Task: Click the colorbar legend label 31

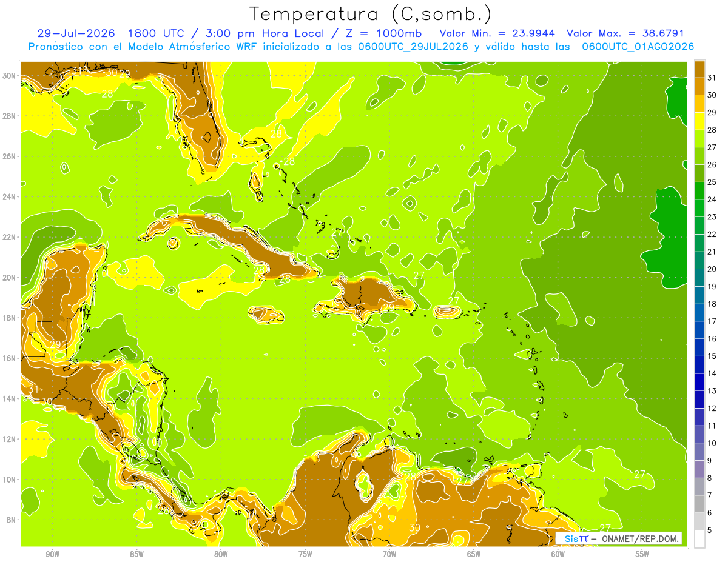Action: [712, 78]
